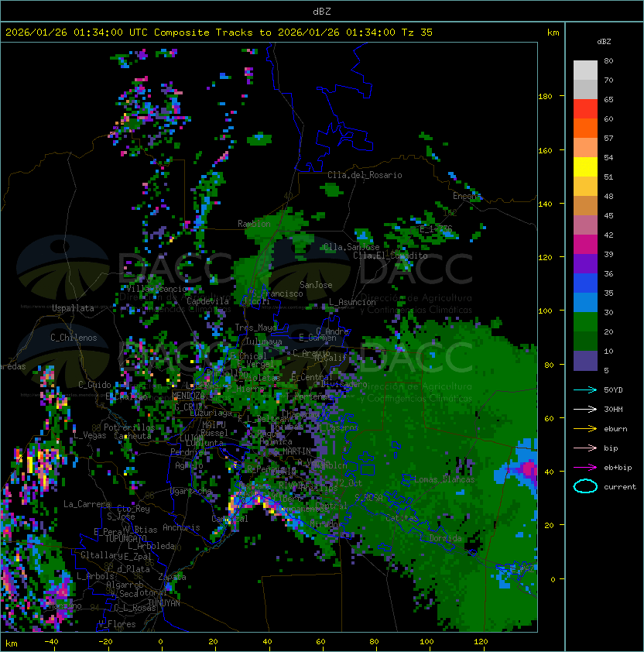Select the bright green 20-30 dBZ swatch

[x=585, y=322]
